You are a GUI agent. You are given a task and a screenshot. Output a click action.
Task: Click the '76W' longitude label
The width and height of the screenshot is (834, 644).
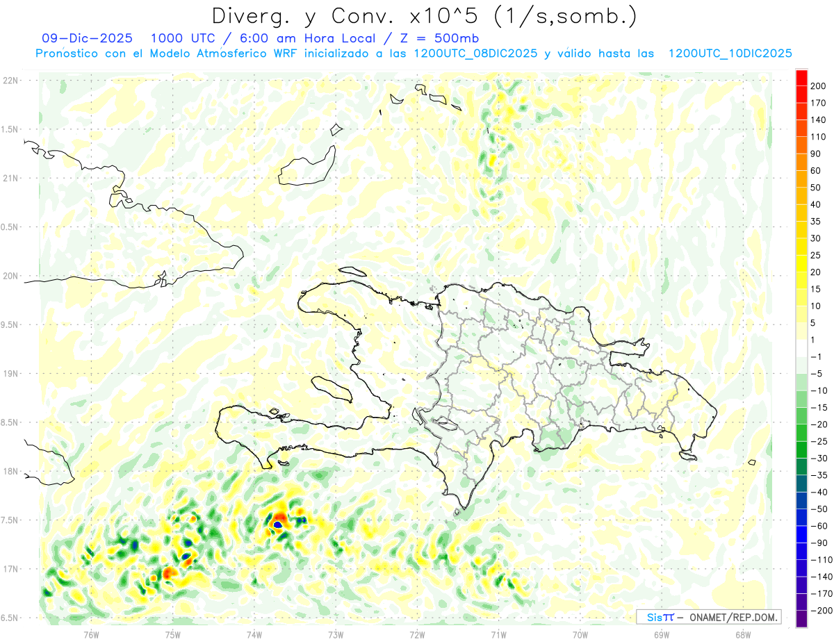point(91,634)
